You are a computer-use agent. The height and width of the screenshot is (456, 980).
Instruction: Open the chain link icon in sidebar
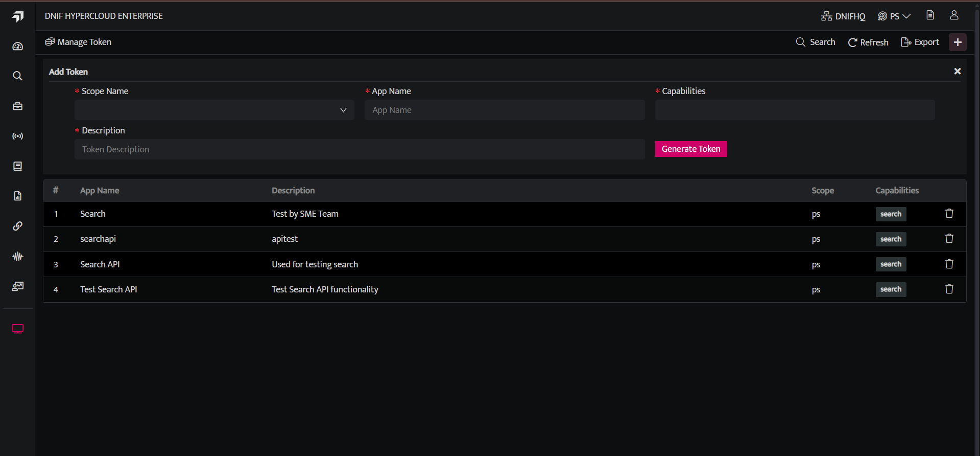point(18,226)
